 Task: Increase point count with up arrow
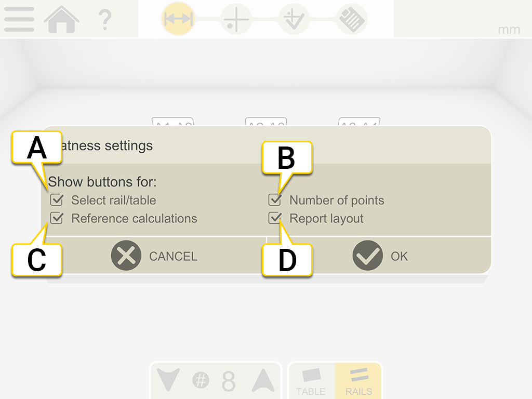263,381
